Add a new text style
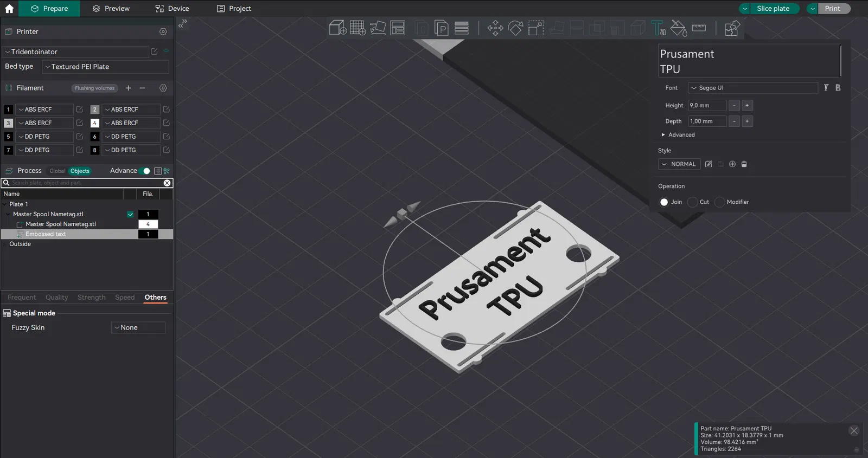 coord(732,164)
